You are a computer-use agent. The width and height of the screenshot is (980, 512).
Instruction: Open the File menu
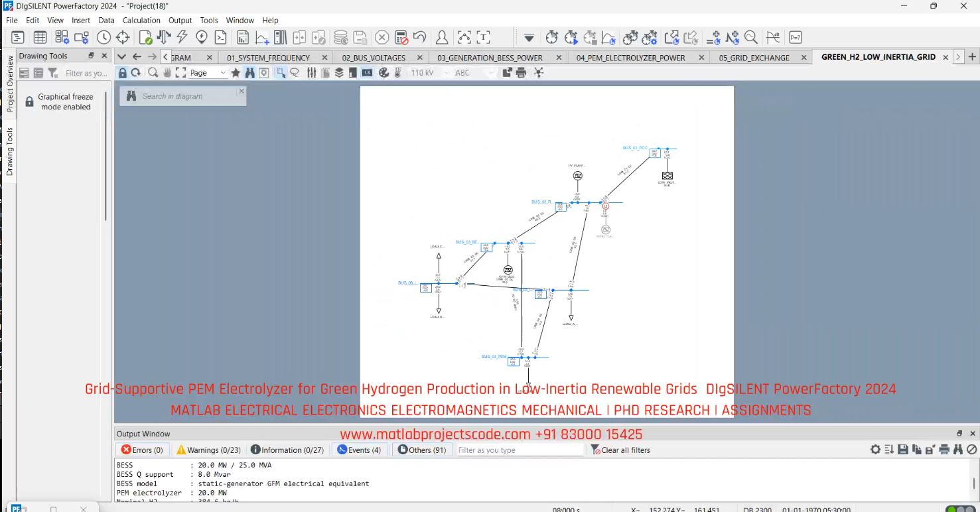(12, 21)
